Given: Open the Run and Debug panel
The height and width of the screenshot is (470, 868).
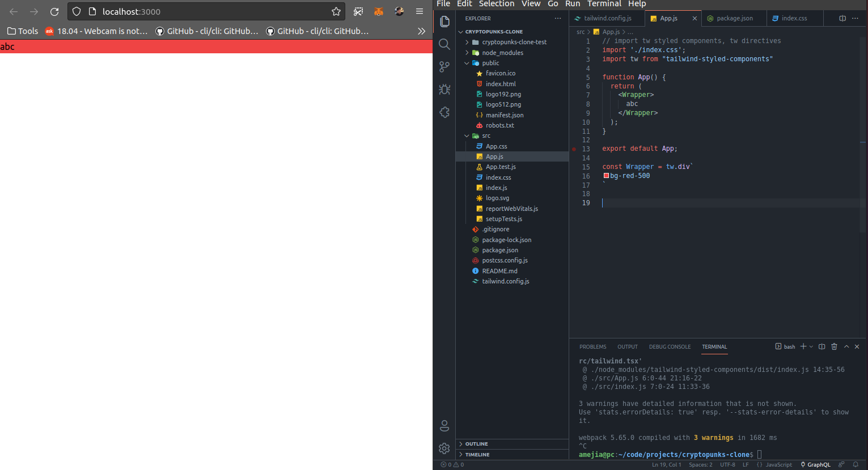Looking at the screenshot, I should point(444,89).
